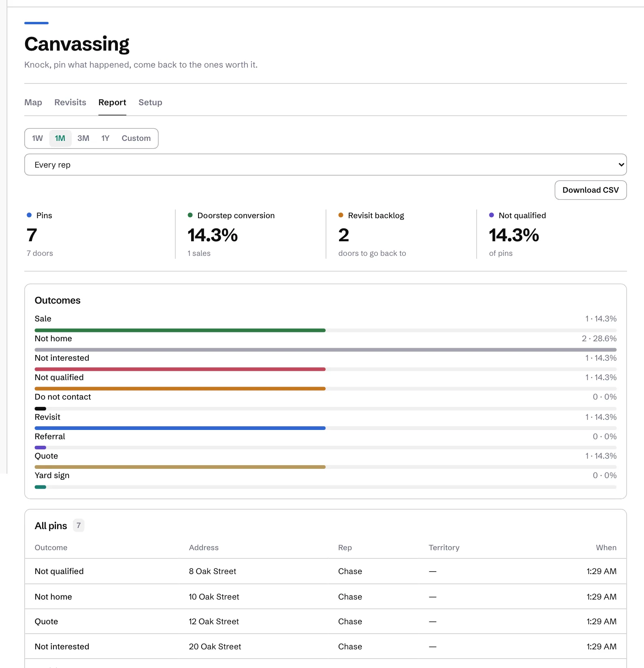Viewport: 644px width, 668px height.
Task: Choose the 3M time range
Action: pos(83,138)
